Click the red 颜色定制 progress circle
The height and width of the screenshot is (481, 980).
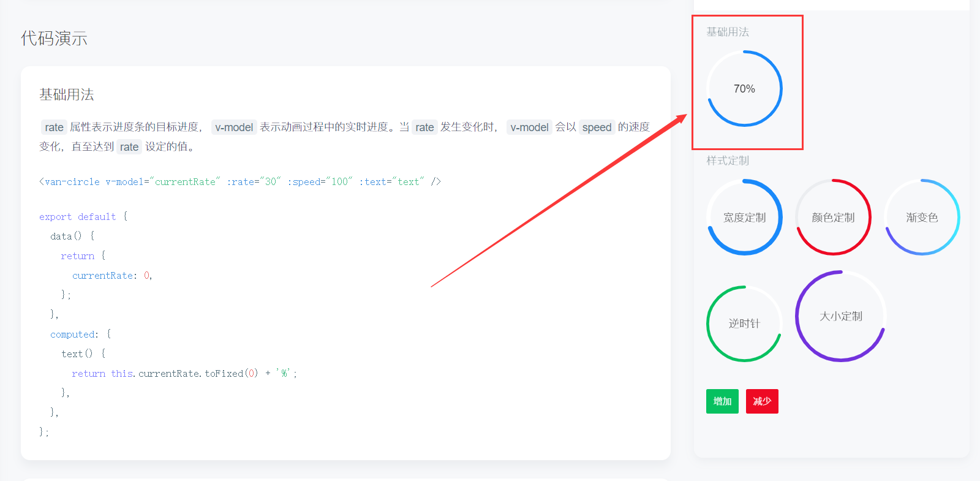click(833, 217)
